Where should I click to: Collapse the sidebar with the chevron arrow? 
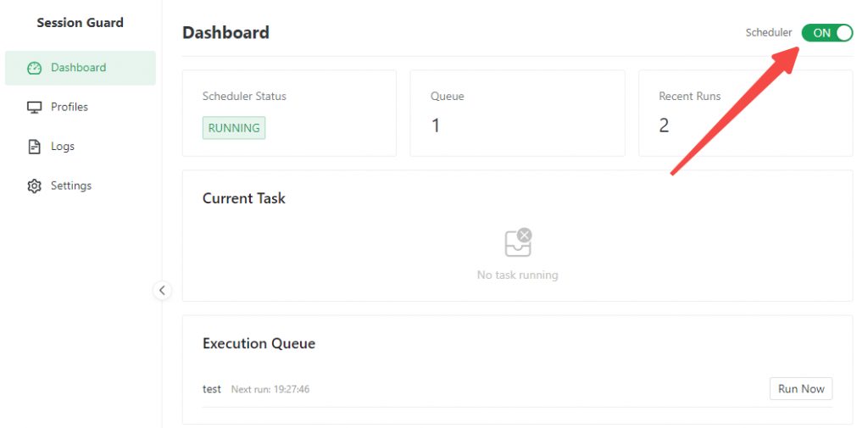(x=162, y=291)
